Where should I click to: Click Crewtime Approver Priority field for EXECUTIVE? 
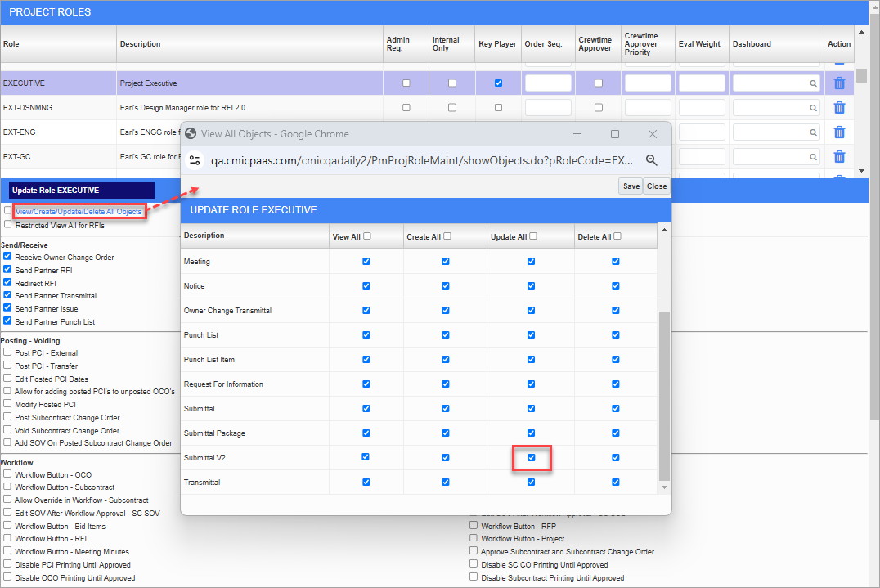[x=649, y=83]
